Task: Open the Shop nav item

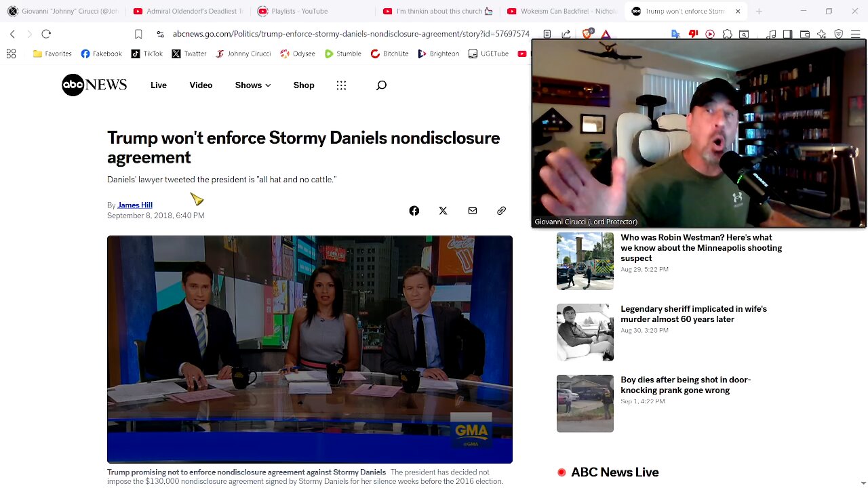Action: click(x=304, y=85)
